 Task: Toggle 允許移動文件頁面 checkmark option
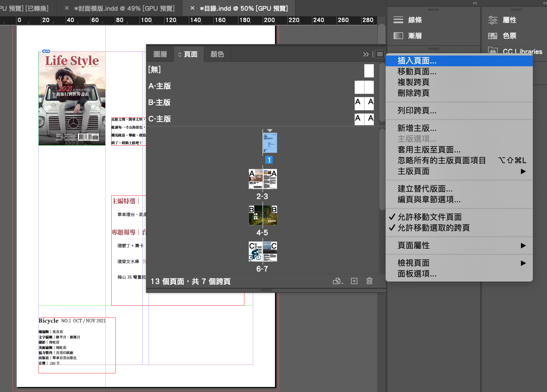429,217
